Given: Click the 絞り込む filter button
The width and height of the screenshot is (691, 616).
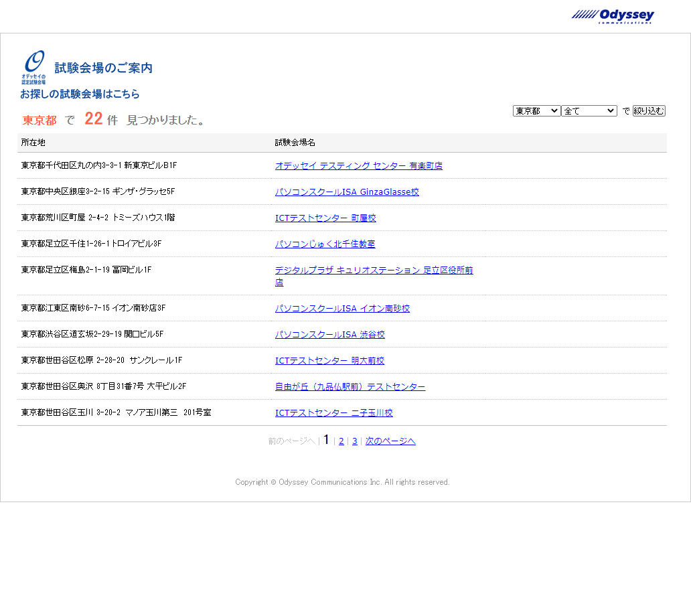Looking at the screenshot, I should click(649, 111).
